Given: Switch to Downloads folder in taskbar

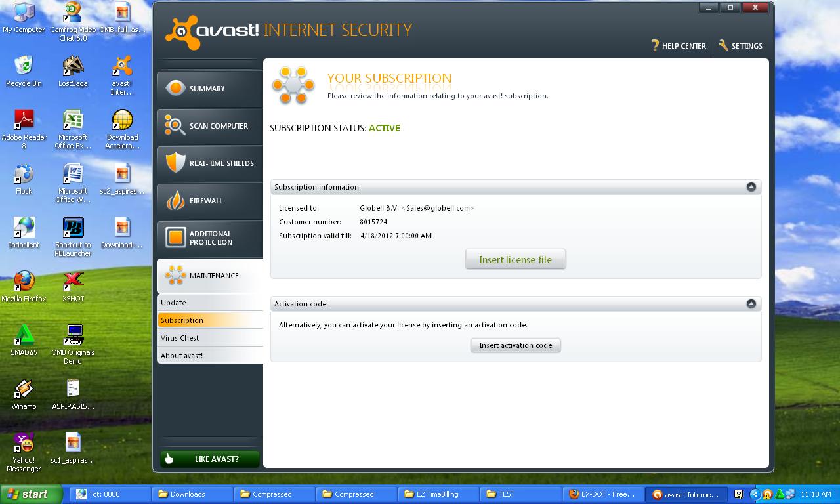Looking at the screenshot, I should pos(192,494).
